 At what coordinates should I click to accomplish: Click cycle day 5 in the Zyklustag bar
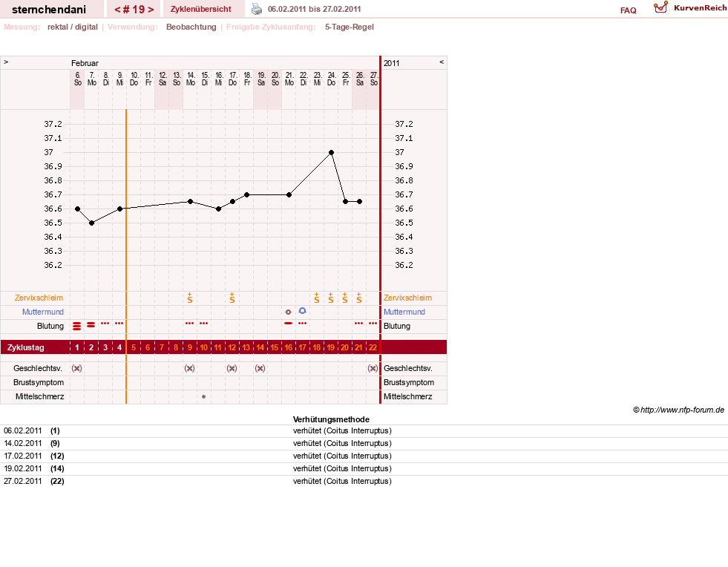134,347
